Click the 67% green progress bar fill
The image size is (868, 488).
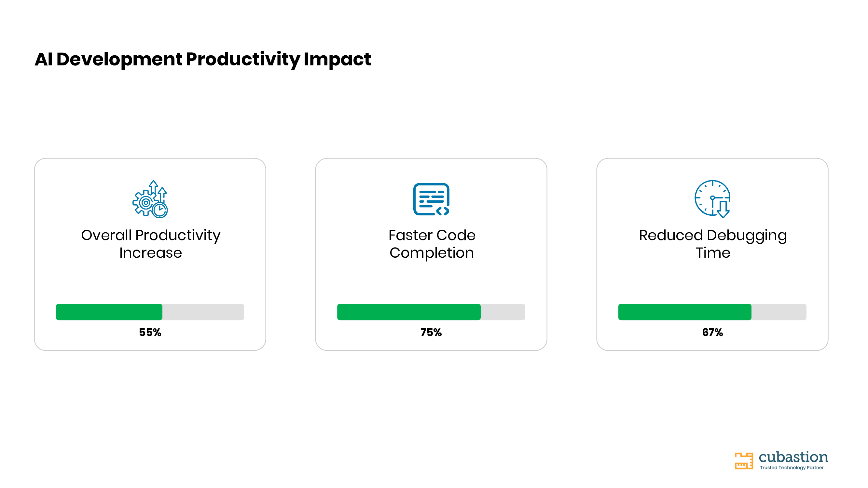(685, 312)
